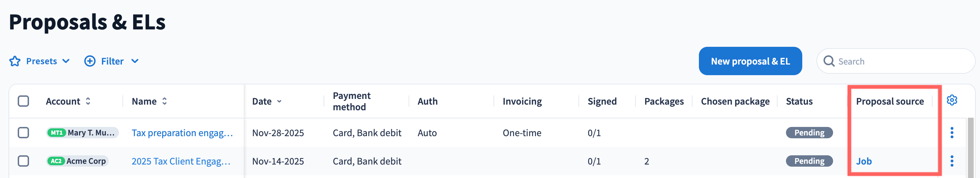Click the Filter plus-circle icon
980x178 pixels.
point(90,61)
